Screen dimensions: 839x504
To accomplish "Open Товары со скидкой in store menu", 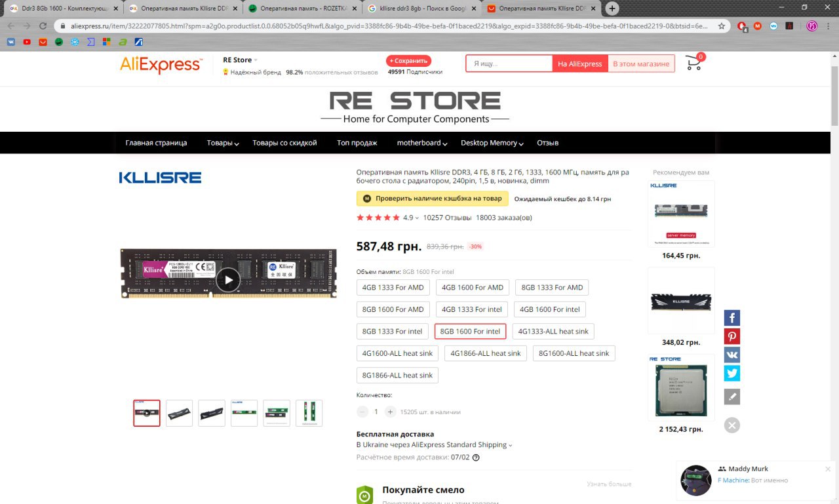I will coord(284,143).
